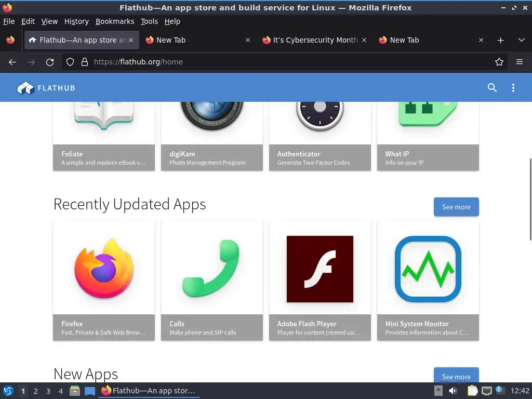Open the What IP green tag icon card
This screenshot has height=399, width=532.
428,114
